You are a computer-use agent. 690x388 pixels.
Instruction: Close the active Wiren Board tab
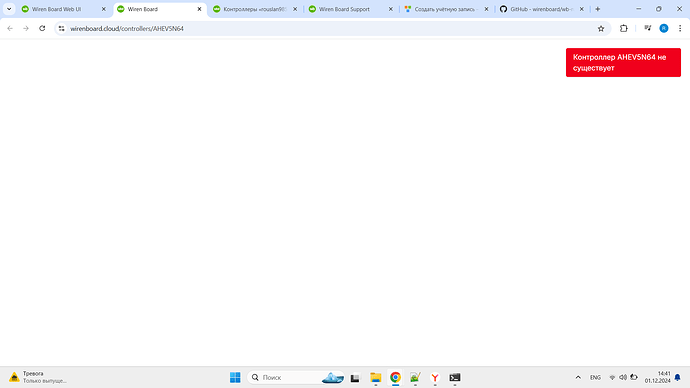[199, 9]
